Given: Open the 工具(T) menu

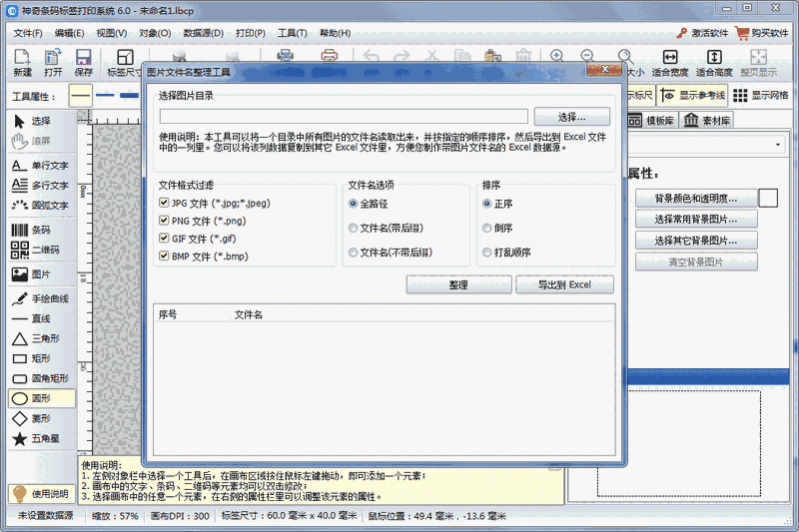Looking at the screenshot, I should 292,33.
